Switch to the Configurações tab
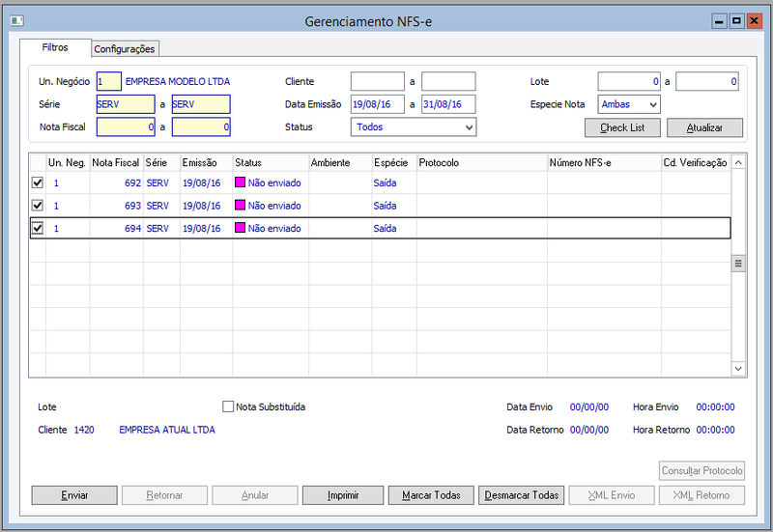The image size is (773, 532). [125, 49]
